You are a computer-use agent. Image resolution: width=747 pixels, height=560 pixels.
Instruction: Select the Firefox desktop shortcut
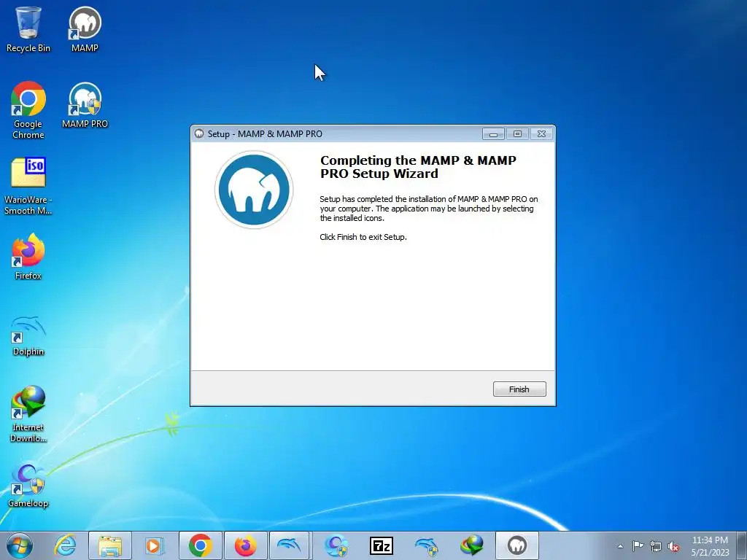tap(28, 257)
